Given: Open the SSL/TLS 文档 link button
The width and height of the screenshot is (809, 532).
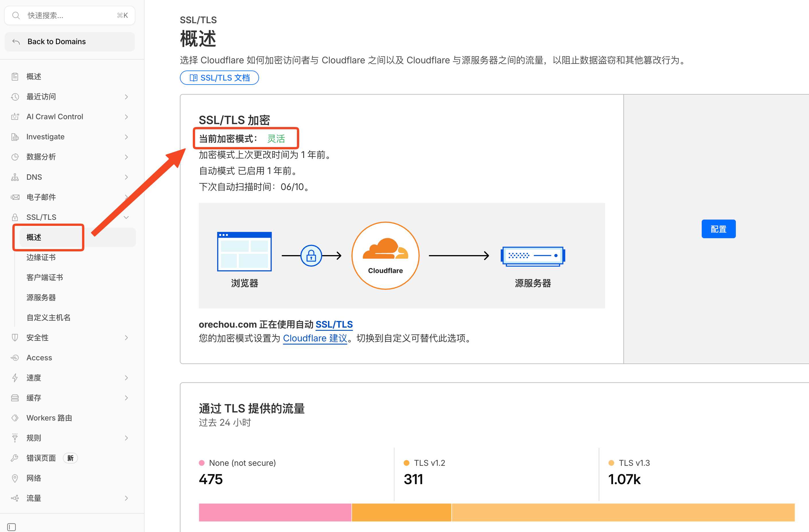Looking at the screenshot, I should point(219,78).
